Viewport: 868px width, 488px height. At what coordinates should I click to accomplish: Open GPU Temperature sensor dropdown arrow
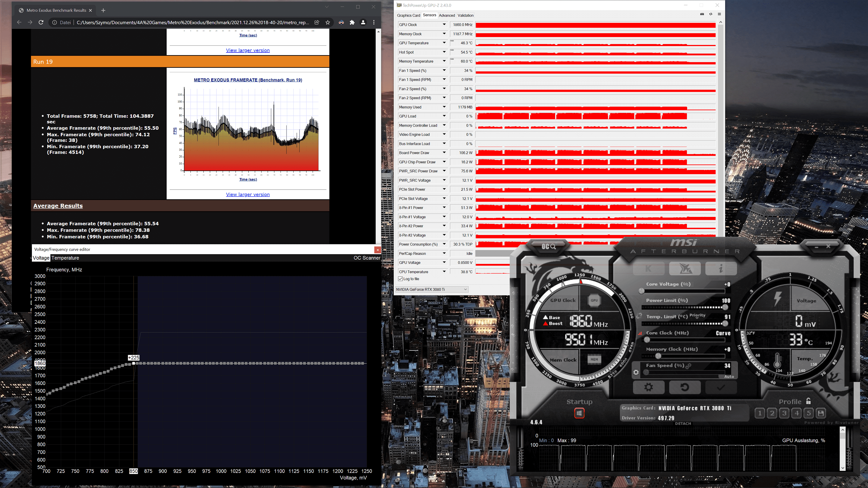(444, 43)
